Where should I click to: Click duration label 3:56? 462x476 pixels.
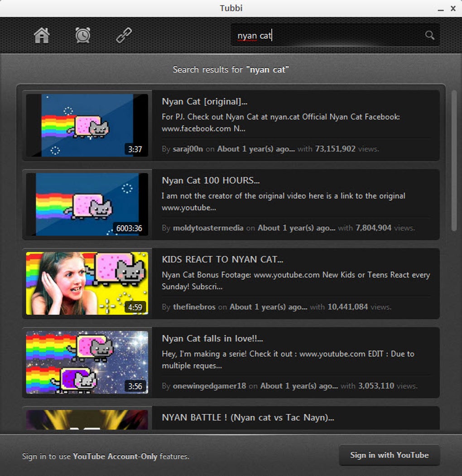pos(135,386)
